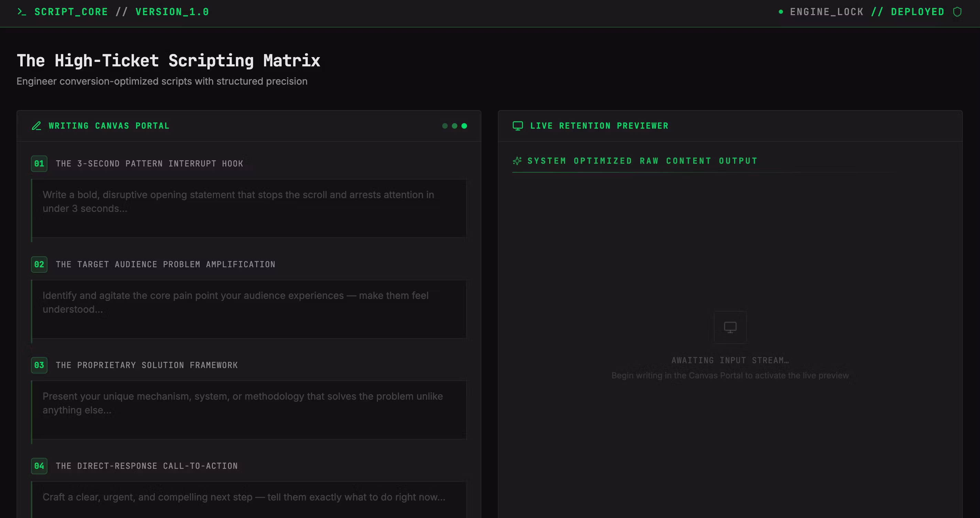Click the terminal prompt icon beside SCRIPT_CORE
The height and width of the screenshot is (518, 980).
coord(22,12)
